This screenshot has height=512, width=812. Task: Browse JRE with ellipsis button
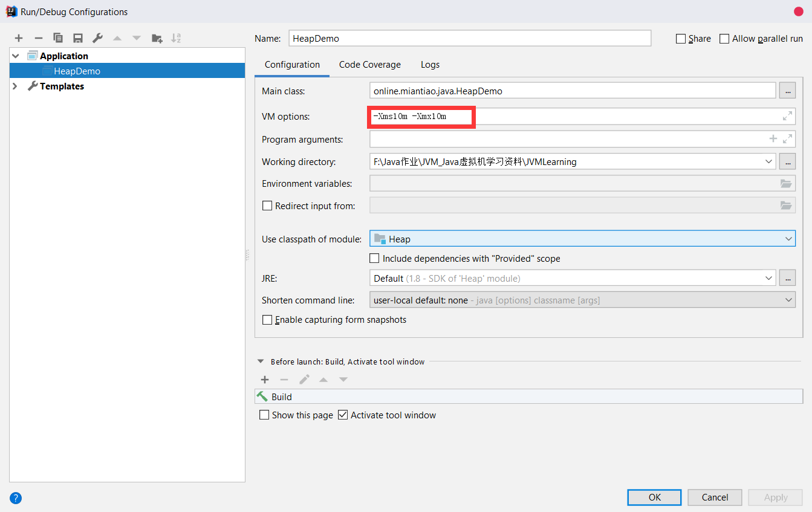[x=787, y=278]
